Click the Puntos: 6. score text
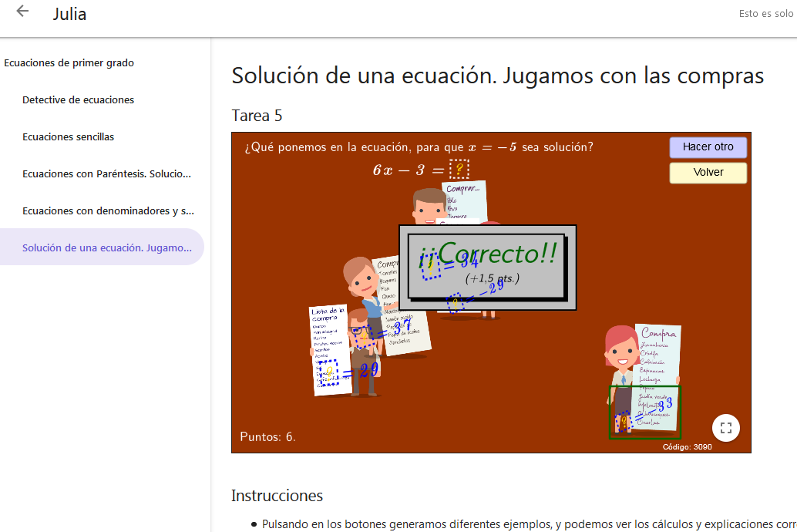 tap(267, 436)
